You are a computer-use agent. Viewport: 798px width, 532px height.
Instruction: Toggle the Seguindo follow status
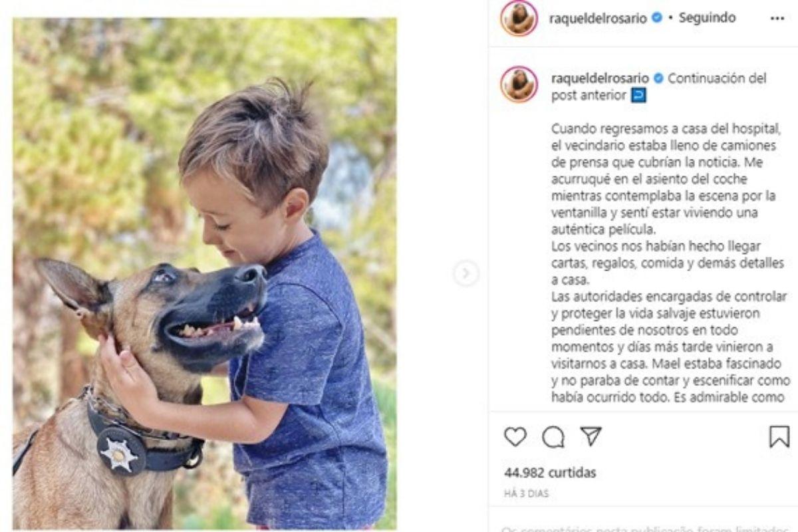tap(707, 18)
